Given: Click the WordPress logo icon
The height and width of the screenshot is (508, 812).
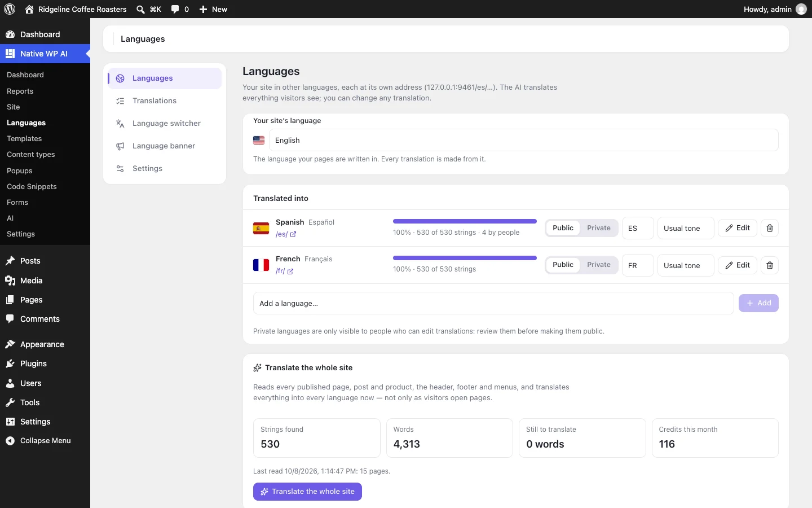Looking at the screenshot, I should coord(10,9).
